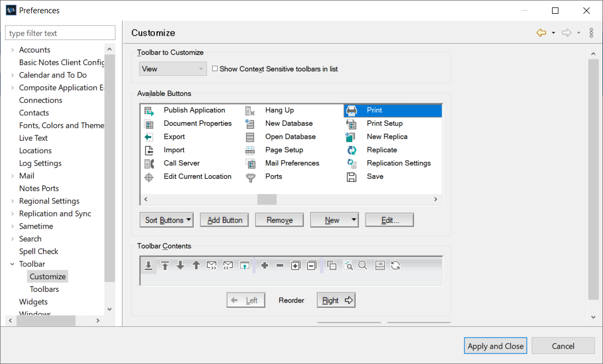
Task: Open the Toolbars preference page
Action: 44,289
